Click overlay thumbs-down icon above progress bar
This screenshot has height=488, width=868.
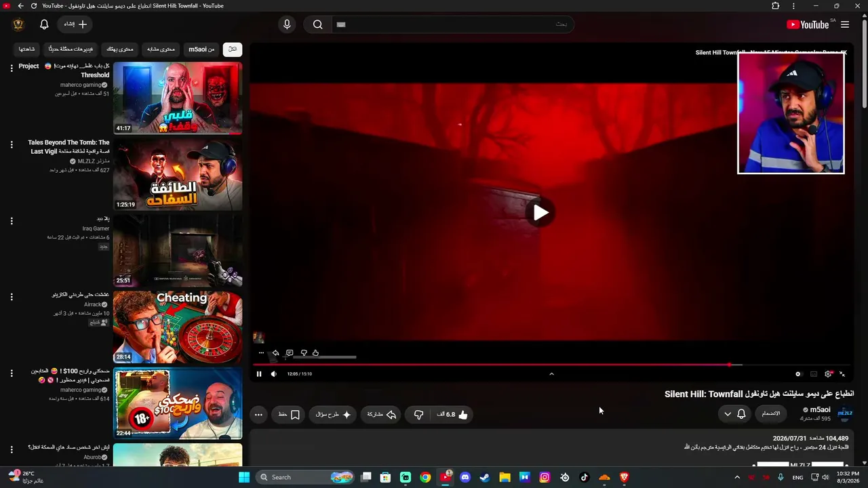304,353
